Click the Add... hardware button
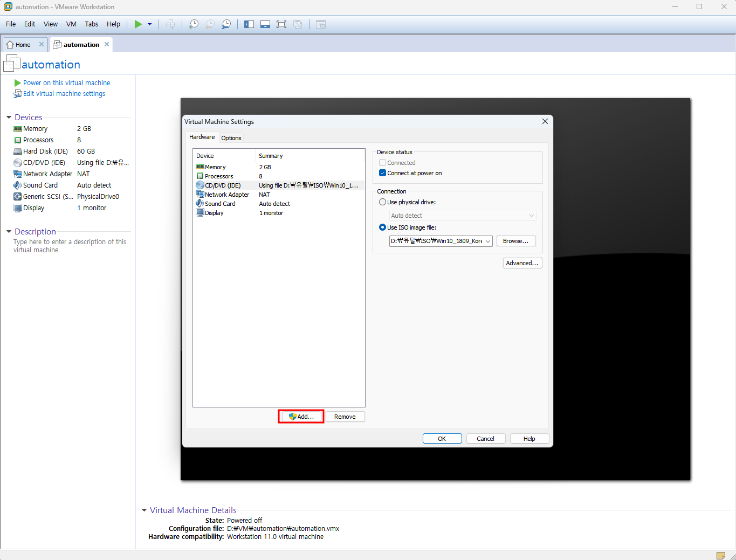The height and width of the screenshot is (560, 736). coord(301,417)
